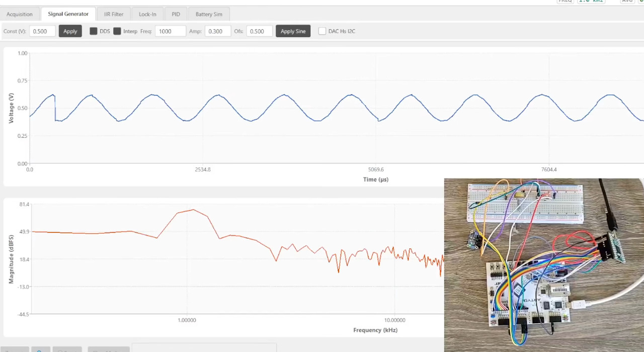Go to the Lock-In tab
Screen dimensions: 644x352
(x=147, y=14)
